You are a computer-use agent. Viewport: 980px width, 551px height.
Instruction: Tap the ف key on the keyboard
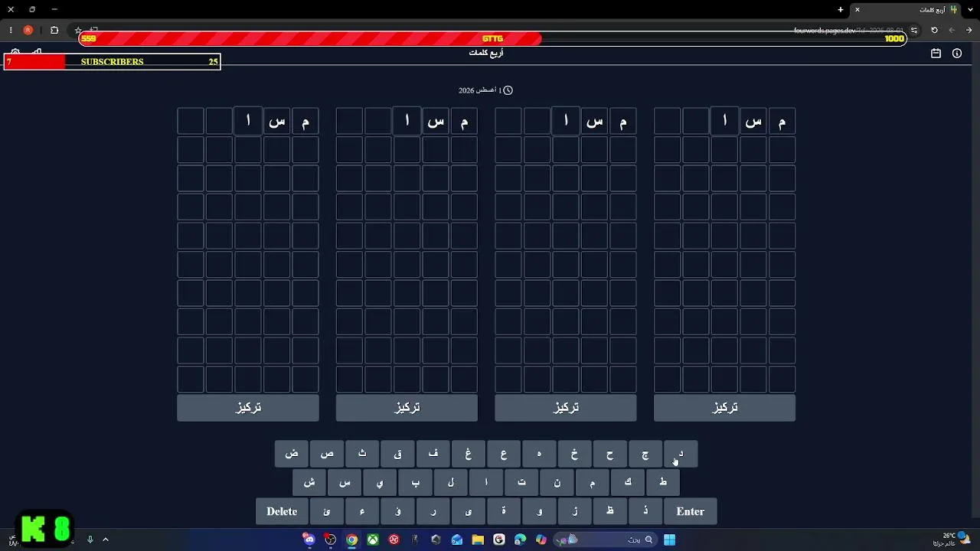433,454
